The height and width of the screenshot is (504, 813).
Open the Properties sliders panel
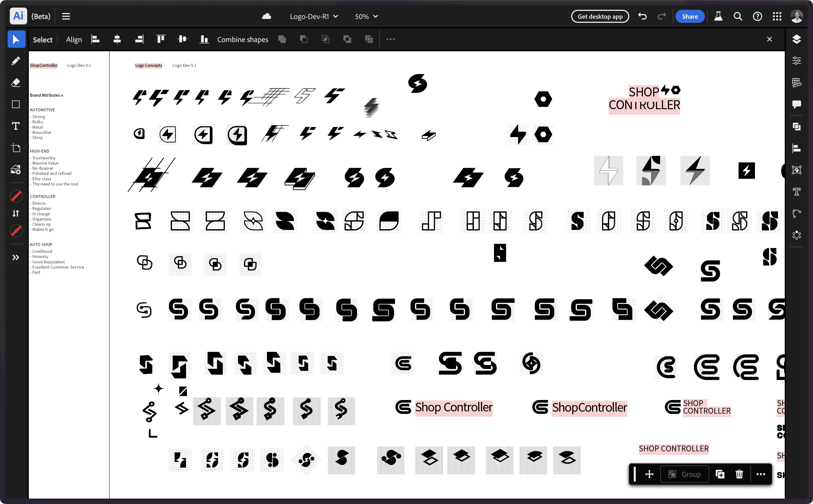[x=797, y=61]
